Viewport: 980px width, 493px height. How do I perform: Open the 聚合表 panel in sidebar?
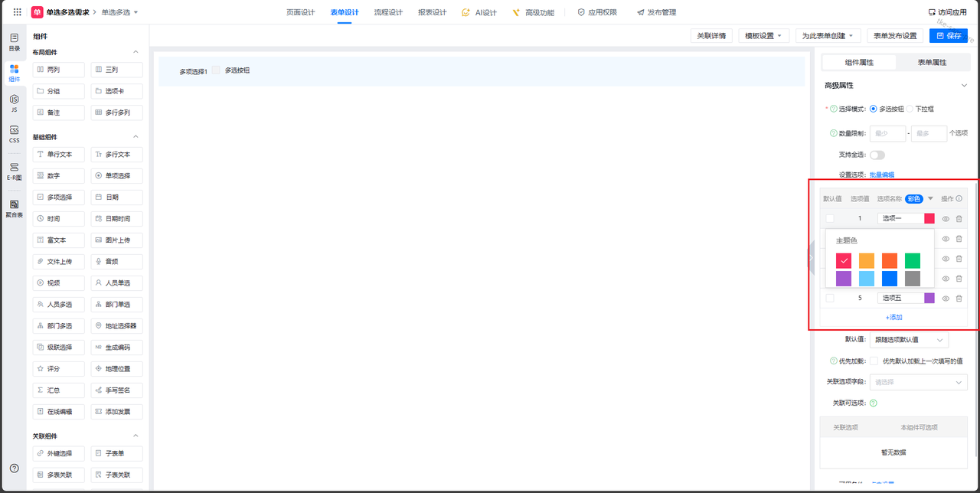coord(14,207)
